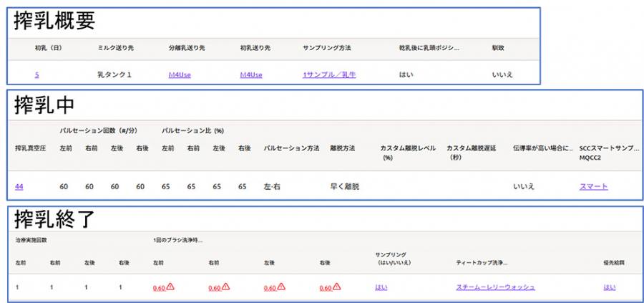Open the 搾乳真空圧 value 44 link

click(19, 186)
